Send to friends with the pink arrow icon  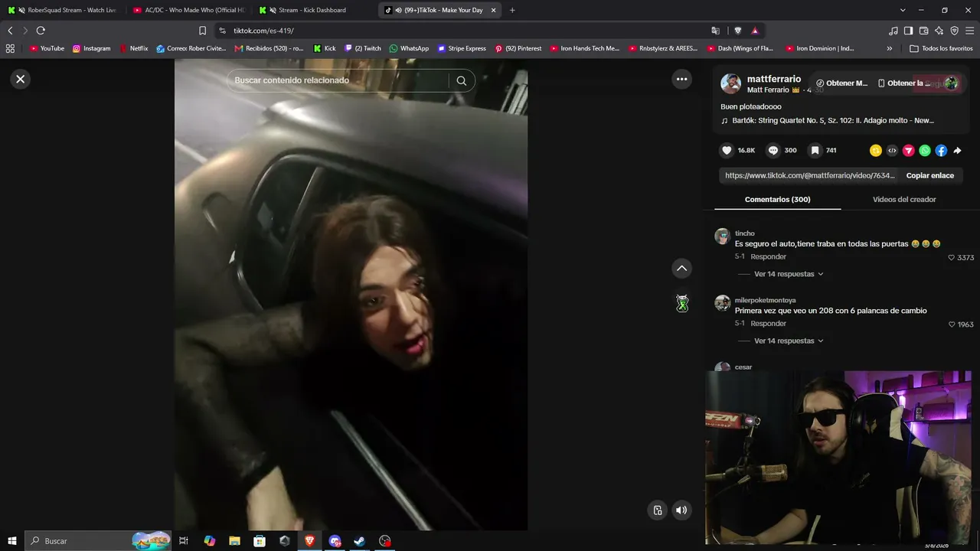909,151
